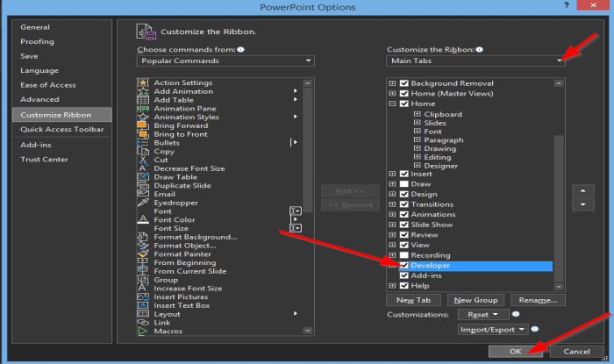Click the Macros play icon
The width and height of the screenshot is (614, 364).
pyautogui.click(x=143, y=332)
